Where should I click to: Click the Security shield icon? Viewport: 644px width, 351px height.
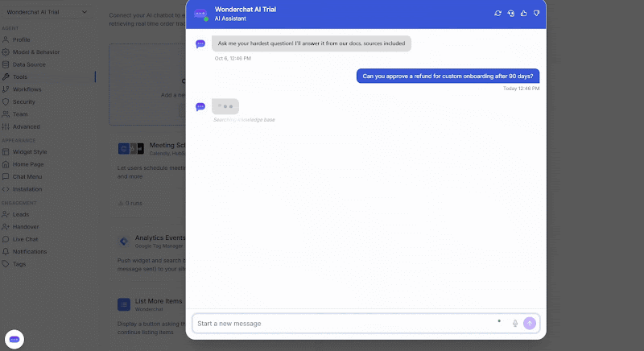(6, 101)
